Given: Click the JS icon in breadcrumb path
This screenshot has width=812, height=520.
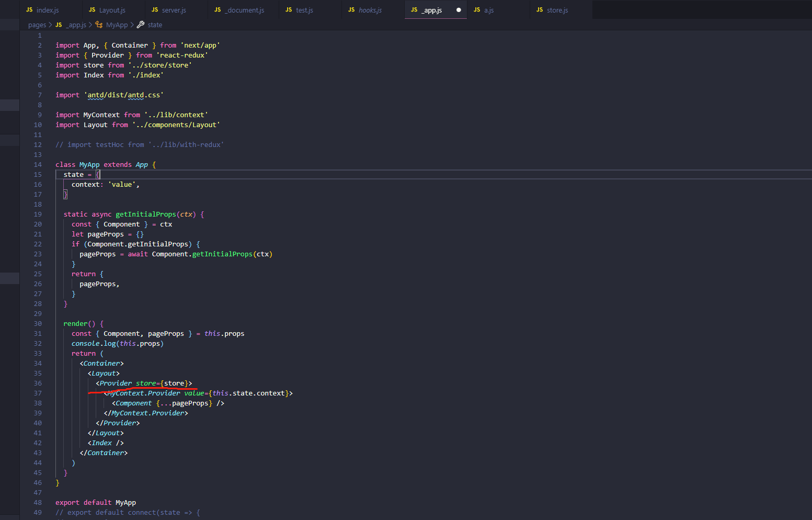Looking at the screenshot, I should click(x=59, y=25).
